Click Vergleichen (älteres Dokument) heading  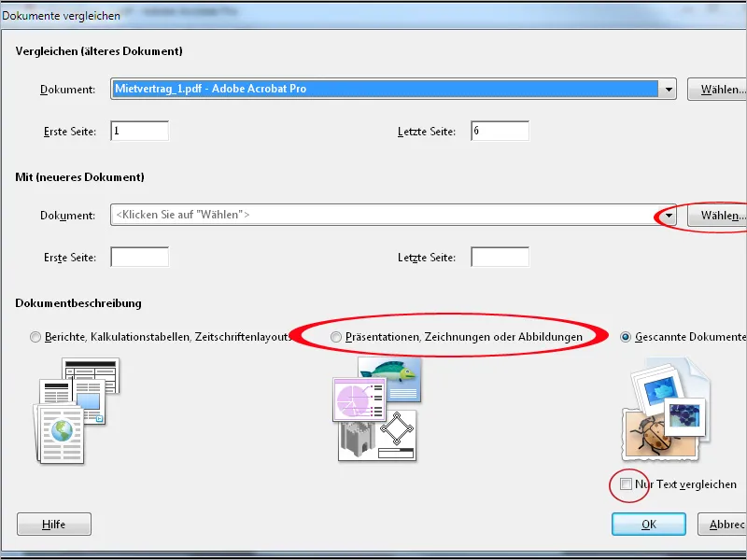pos(99,51)
